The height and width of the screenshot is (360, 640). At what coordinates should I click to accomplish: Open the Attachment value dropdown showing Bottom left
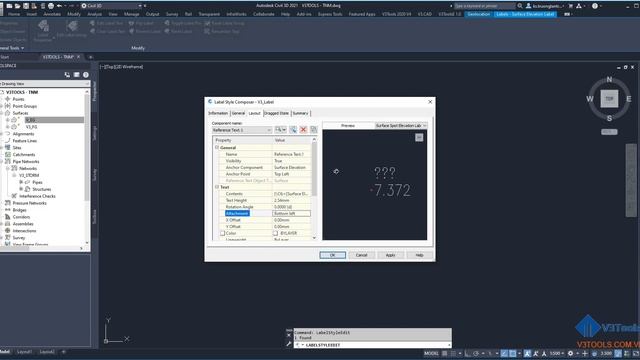pyautogui.click(x=291, y=213)
